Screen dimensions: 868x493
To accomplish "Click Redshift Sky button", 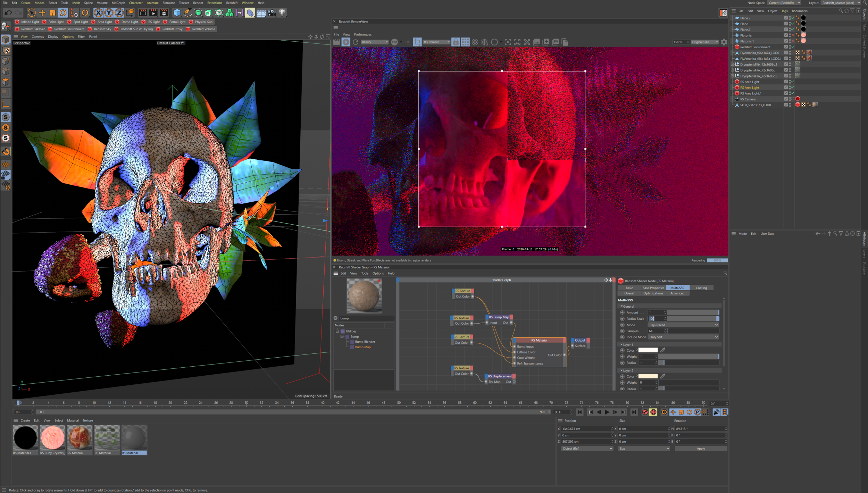I will 102,29.
